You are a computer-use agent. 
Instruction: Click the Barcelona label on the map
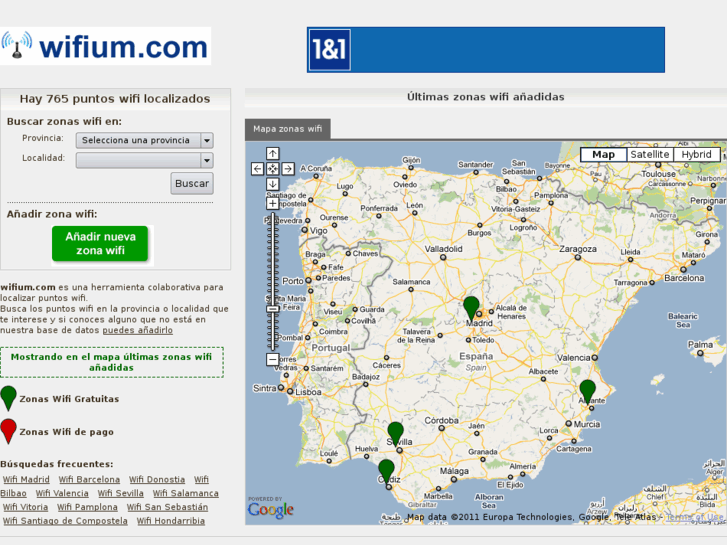[x=684, y=278]
